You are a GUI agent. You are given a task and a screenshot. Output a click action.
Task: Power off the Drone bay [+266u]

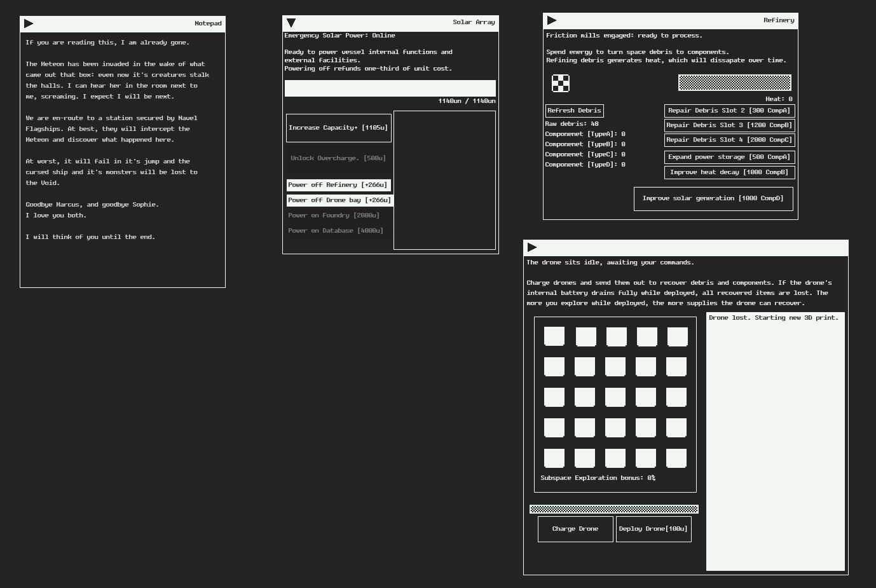click(339, 200)
